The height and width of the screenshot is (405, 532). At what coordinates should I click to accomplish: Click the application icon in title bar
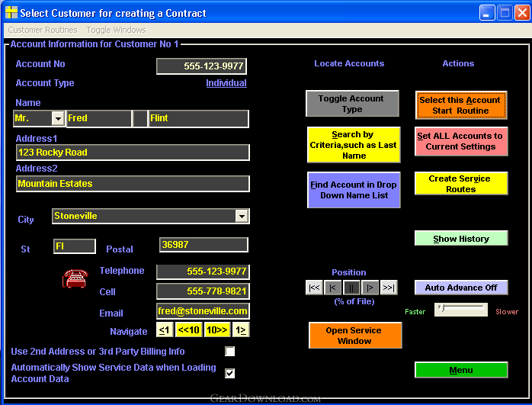(11, 12)
